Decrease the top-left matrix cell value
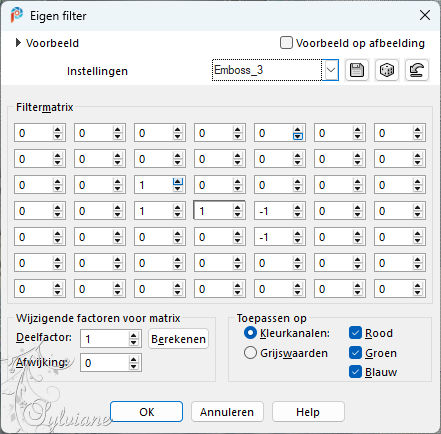441x434 pixels. tap(57, 136)
